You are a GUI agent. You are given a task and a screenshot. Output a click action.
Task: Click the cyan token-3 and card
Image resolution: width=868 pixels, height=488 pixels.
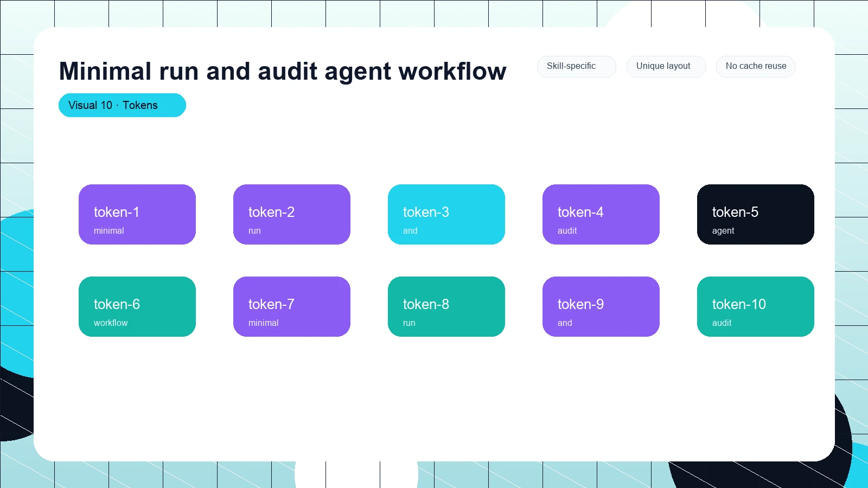click(446, 214)
